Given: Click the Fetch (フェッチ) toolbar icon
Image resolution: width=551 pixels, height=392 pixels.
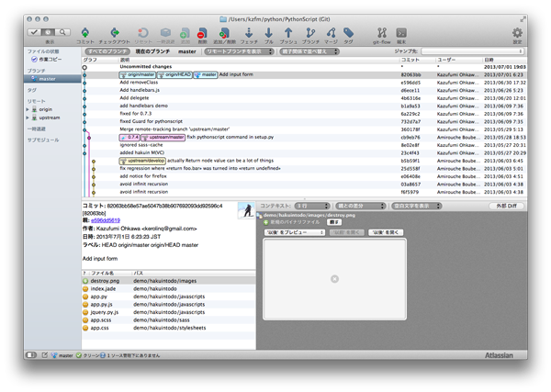Looking at the screenshot, I should click(x=249, y=33).
